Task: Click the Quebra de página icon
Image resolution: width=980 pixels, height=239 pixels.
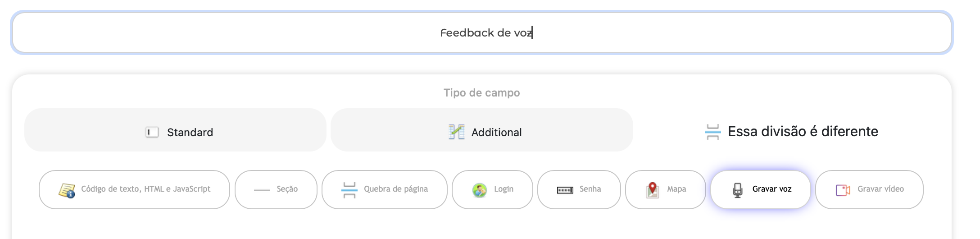Action: click(x=349, y=190)
